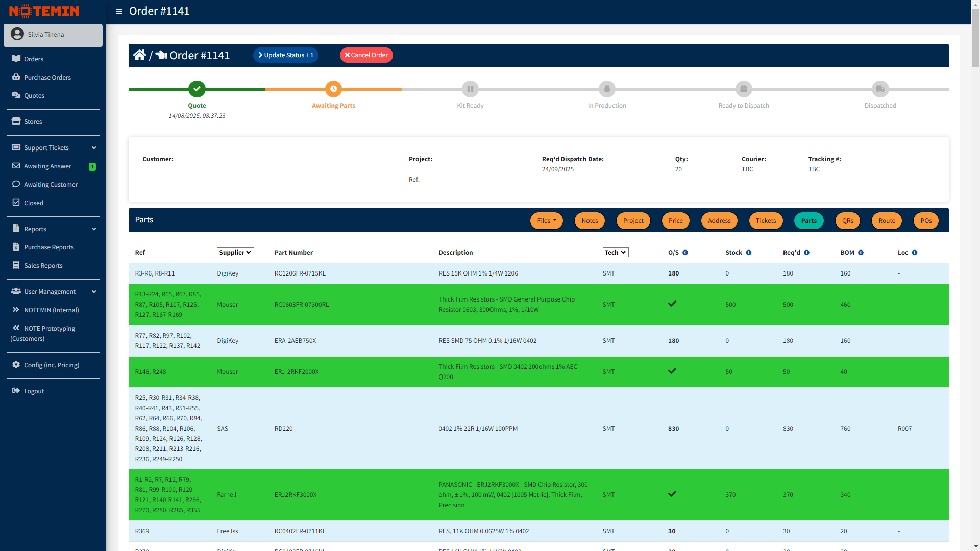The width and height of the screenshot is (980, 551).
Task: Click the O/S column info icon
Action: 685,252
